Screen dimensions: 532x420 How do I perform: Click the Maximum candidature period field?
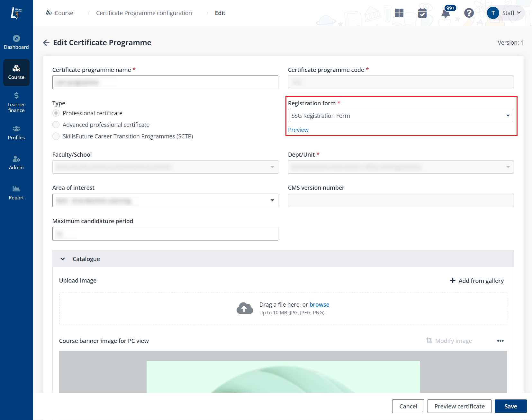point(165,234)
